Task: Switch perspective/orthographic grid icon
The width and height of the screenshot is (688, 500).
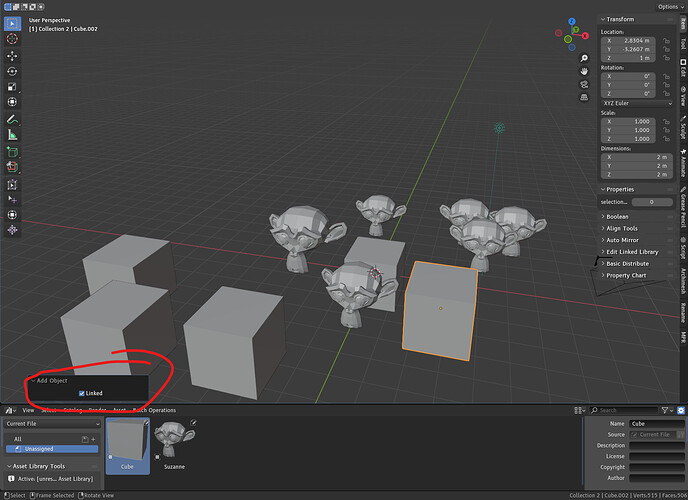Action: tap(584, 97)
